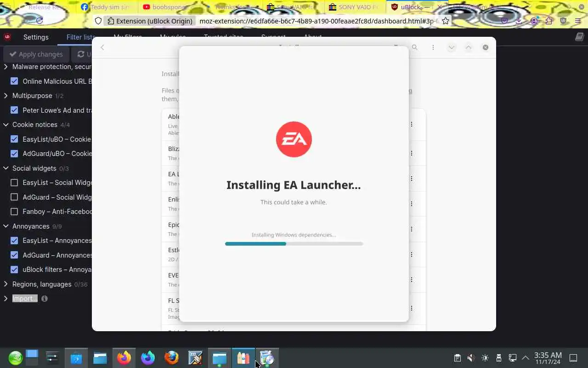This screenshot has height=368, width=588.
Task: Open the Bottles header three-dot menu
Action: [x=433, y=47]
